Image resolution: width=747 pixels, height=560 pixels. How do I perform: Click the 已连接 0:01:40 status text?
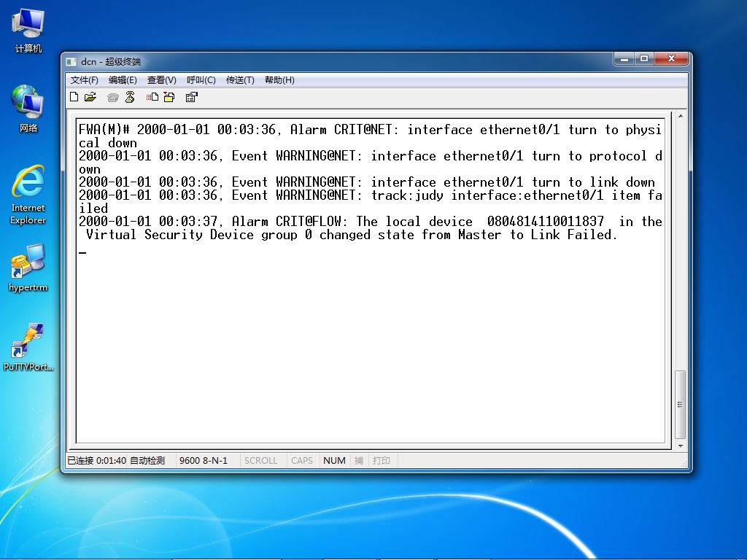pos(97,461)
